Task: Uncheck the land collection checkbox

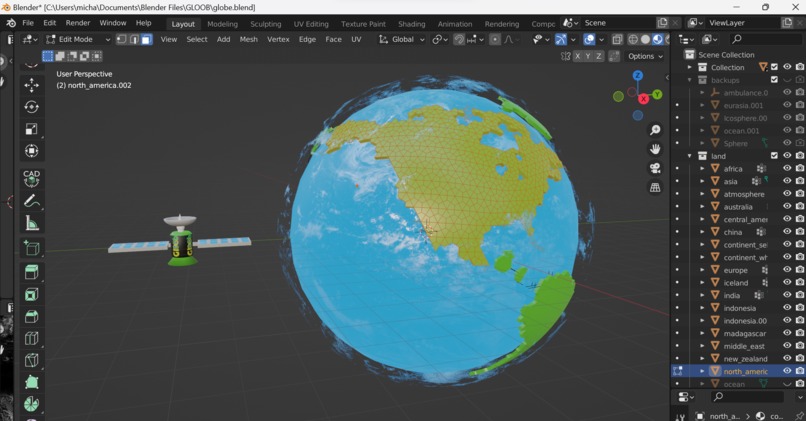Action: [x=774, y=156]
